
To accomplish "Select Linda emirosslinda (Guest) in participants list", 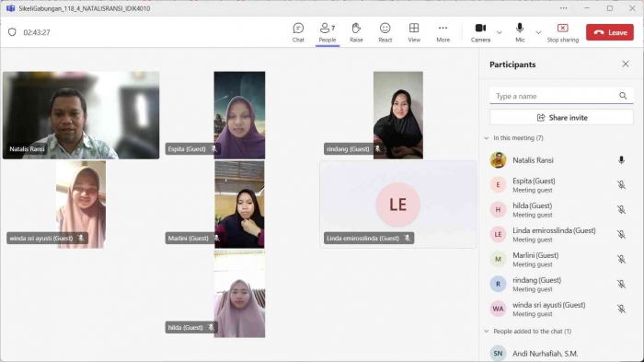I will pyautogui.click(x=561, y=235).
